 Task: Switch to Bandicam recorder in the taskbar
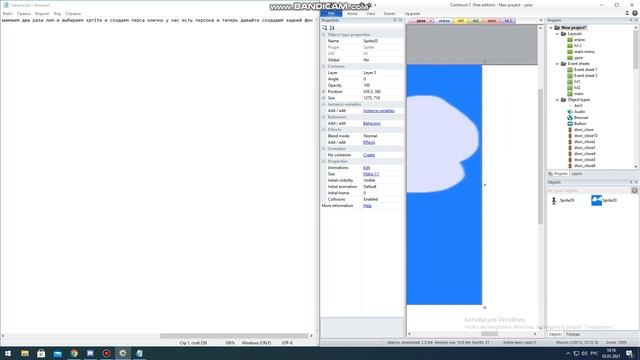107,353
